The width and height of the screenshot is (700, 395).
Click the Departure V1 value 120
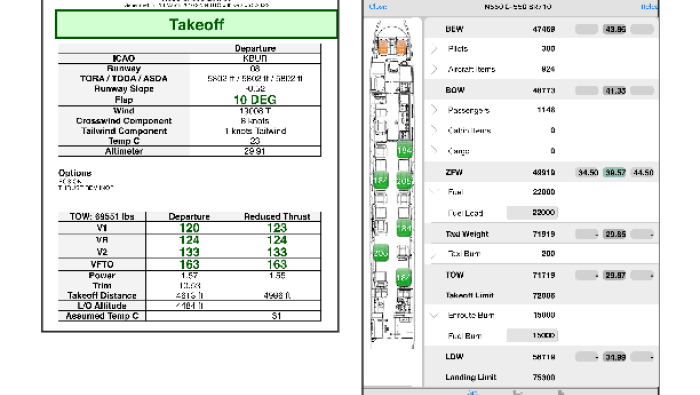coord(189,228)
